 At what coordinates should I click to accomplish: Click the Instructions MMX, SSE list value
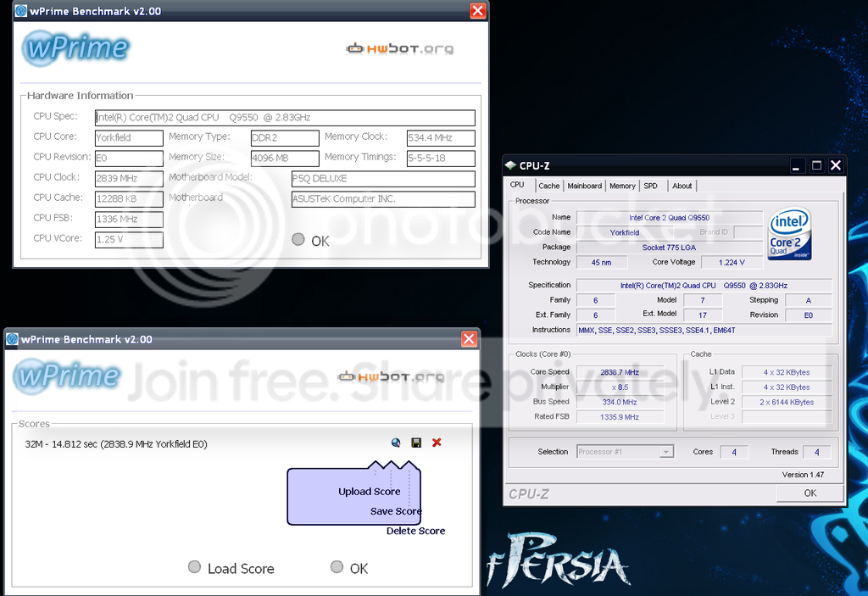704,330
